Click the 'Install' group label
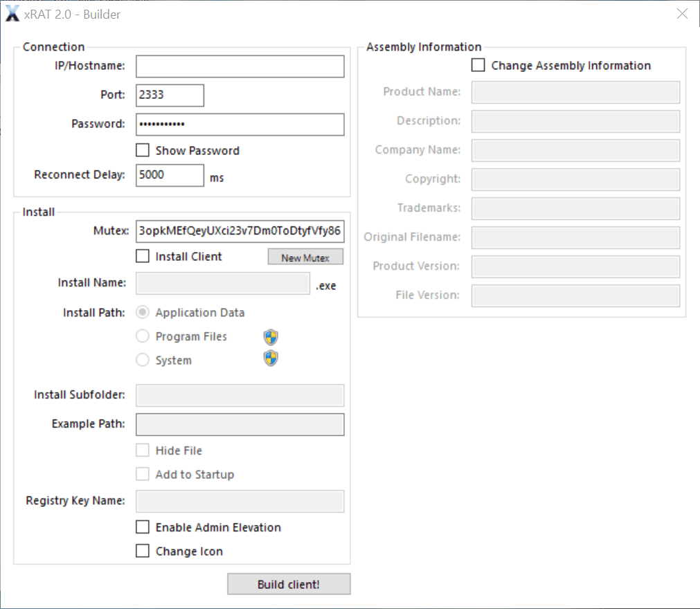 (x=38, y=212)
